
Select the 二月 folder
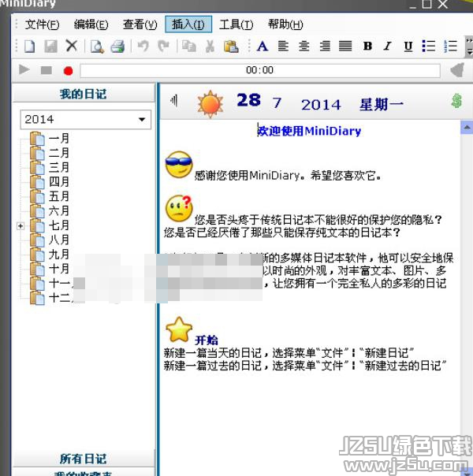(x=50, y=153)
